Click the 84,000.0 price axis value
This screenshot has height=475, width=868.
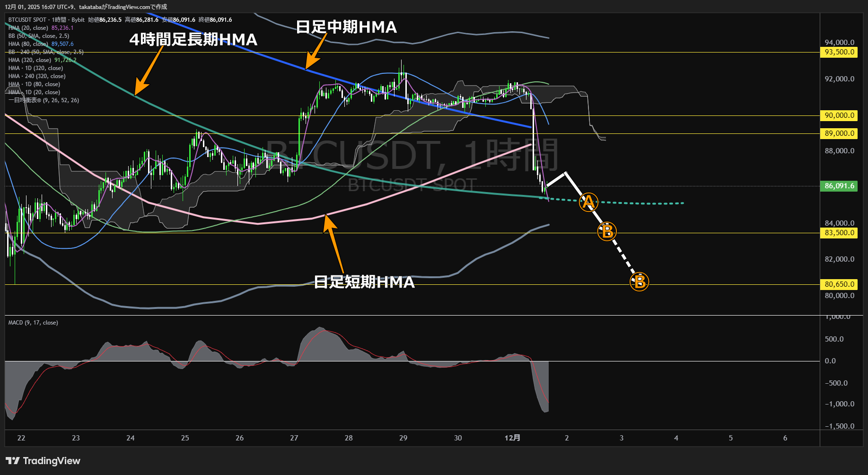840,223
